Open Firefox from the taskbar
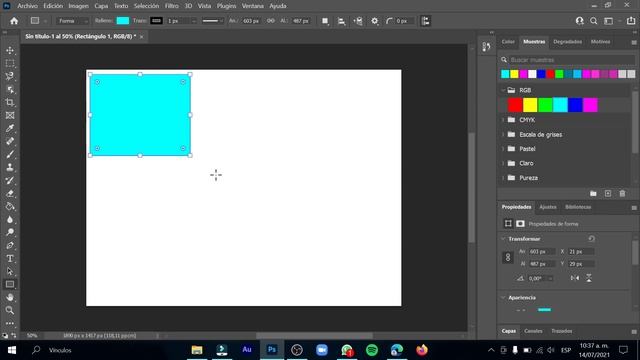 click(x=422, y=350)
